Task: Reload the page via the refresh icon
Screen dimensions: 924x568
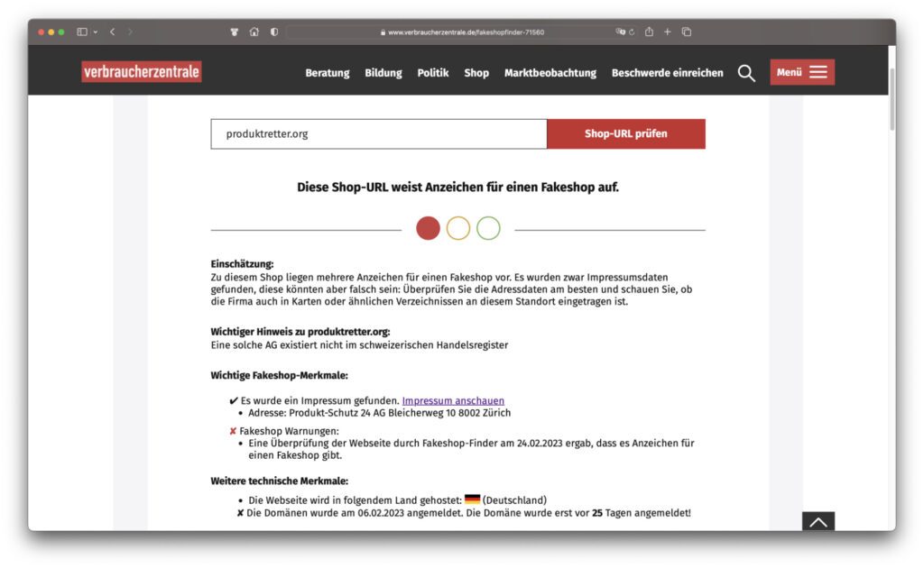Action: (633, 30)
